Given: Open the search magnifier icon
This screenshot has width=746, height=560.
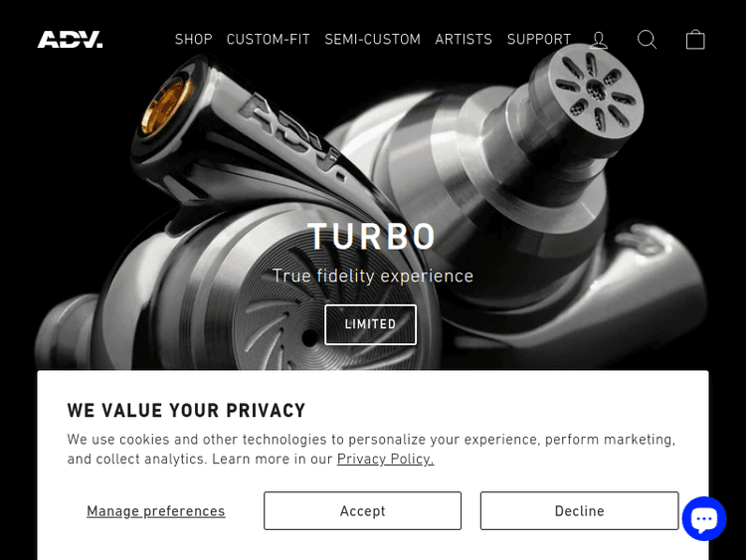Looking at the screenshot, I should (647, 40).
